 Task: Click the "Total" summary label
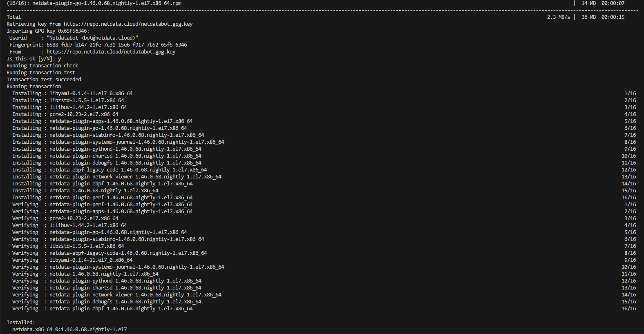13,17
